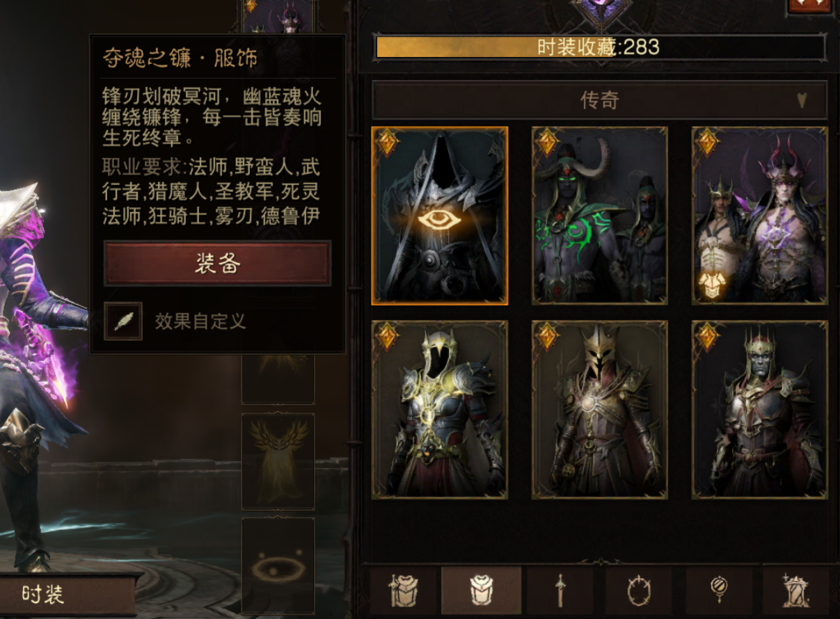Click the feather effect customization icon
Image resolution: width=840 pixels, height=619 pixels.
[123, 321]
